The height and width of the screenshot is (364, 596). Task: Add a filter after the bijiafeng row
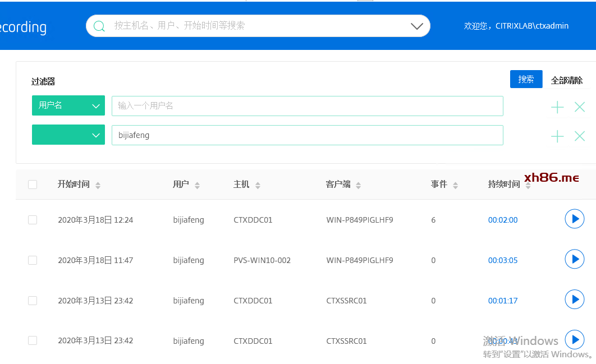tap(557, 136)
